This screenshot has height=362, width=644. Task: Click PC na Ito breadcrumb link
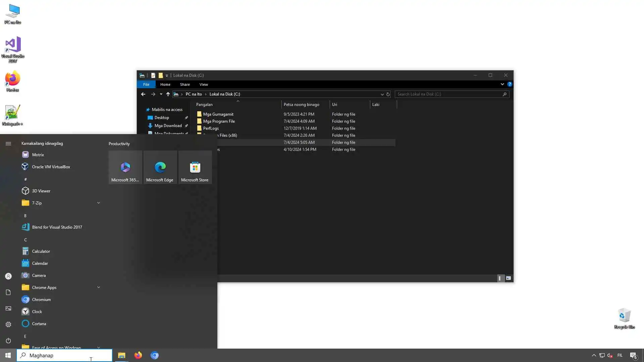point(194,94)
